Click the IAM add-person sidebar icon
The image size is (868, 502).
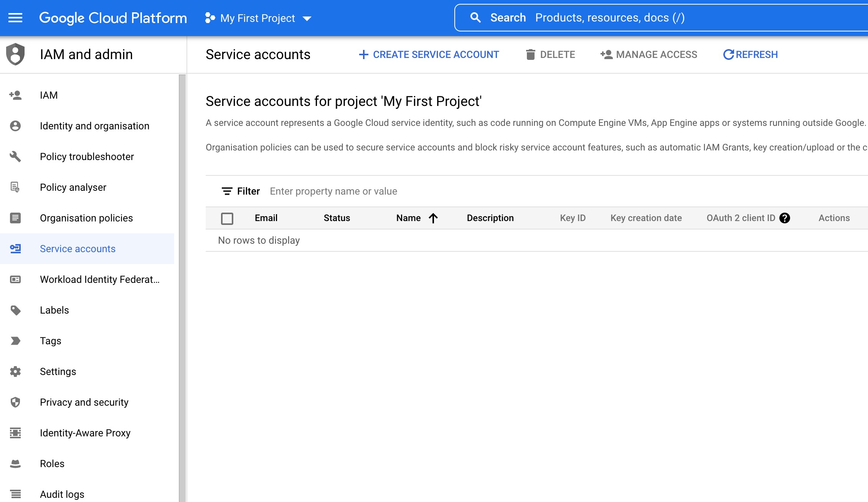point(15,95)
